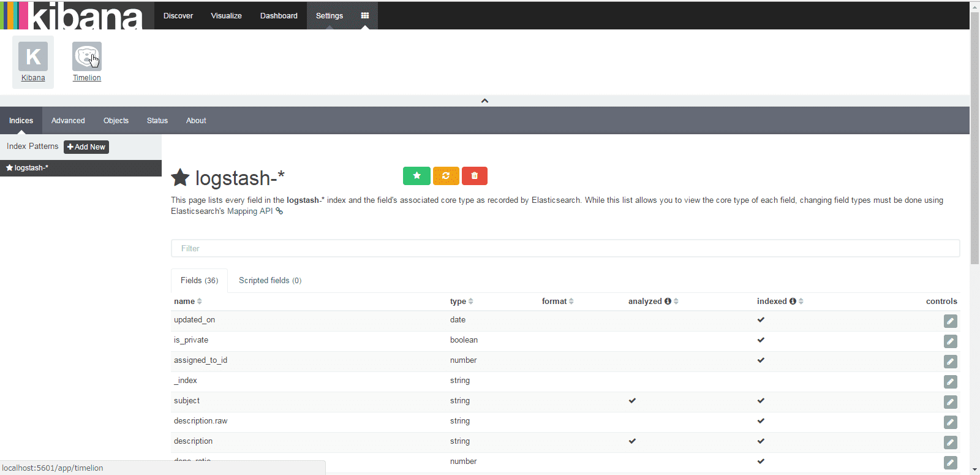Click the updated_on field name
Image resolution: width=980 pixels, height=475 pixels.
click(x=194, y=320)
